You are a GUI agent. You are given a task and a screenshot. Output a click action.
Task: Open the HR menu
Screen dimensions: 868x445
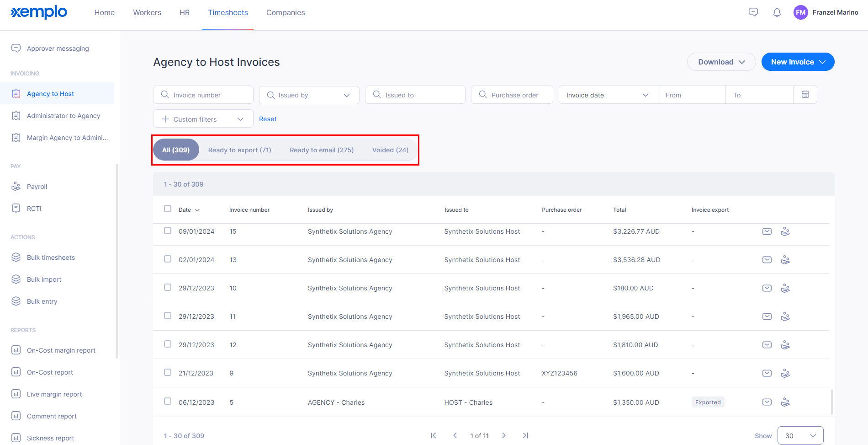click(185, 12)
